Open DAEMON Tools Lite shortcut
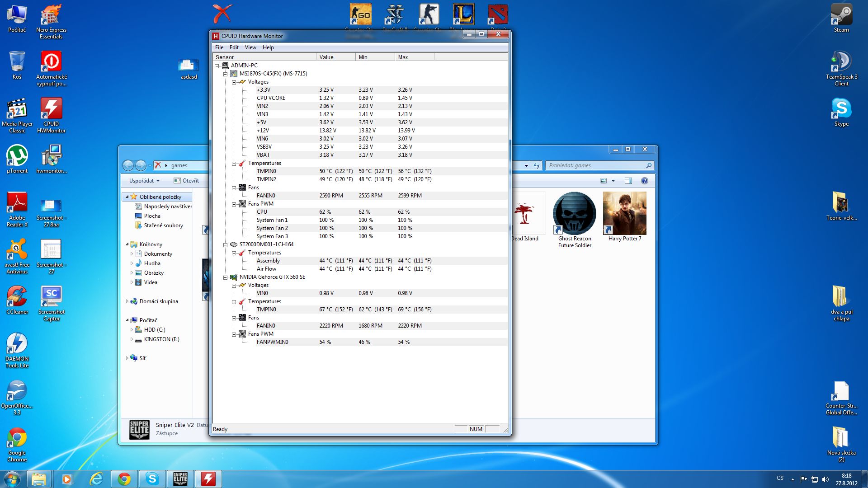The height and width of the screenshot is (488, 868). pos(17,351)
